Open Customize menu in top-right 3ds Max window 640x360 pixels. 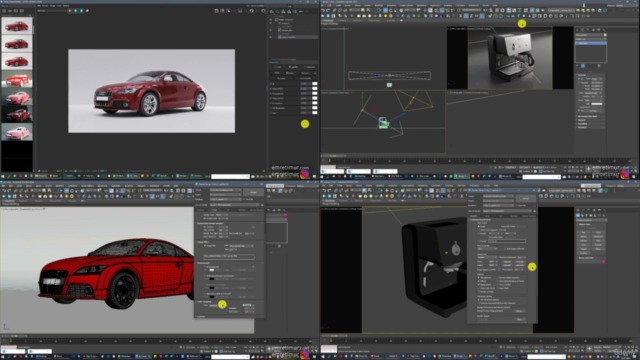coord(435,5)
